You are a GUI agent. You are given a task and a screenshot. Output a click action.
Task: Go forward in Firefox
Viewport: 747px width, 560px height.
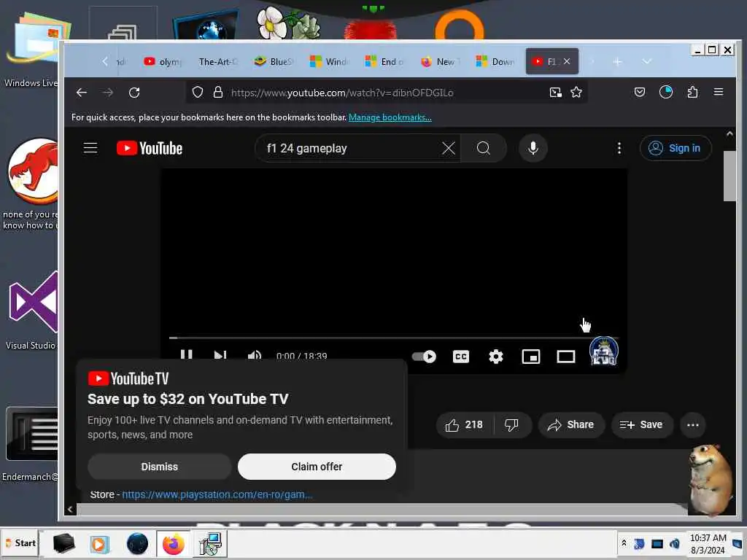point(108,93)
